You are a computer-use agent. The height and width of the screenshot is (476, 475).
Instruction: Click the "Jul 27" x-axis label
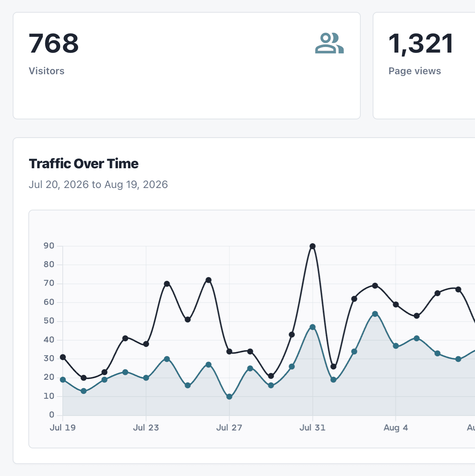(229, 428)
